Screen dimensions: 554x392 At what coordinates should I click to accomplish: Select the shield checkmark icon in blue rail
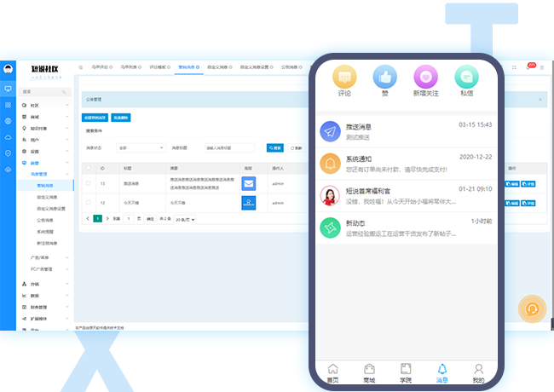(x=8, y=153)
